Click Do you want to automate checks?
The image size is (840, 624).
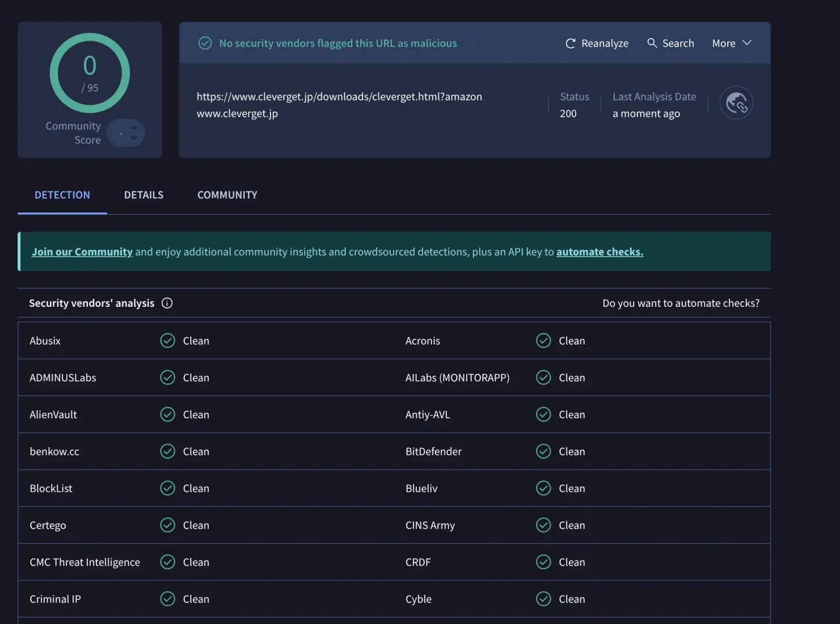click(681, 303)
